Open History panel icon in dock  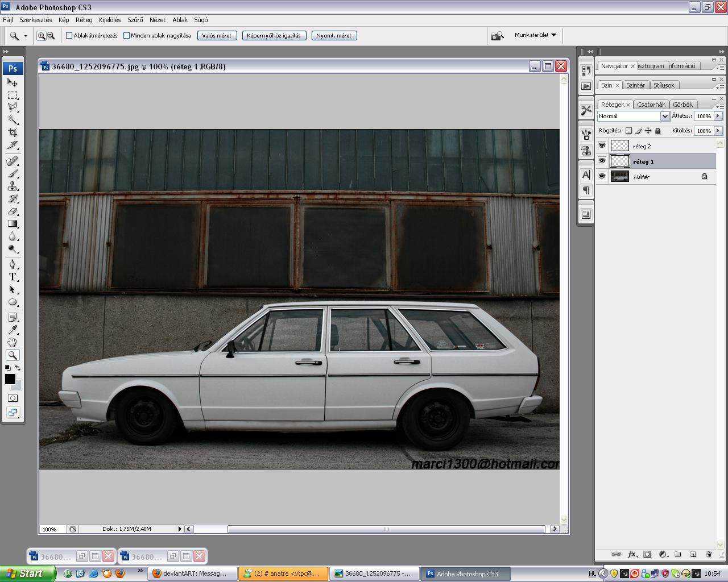(x=586, y=70)
